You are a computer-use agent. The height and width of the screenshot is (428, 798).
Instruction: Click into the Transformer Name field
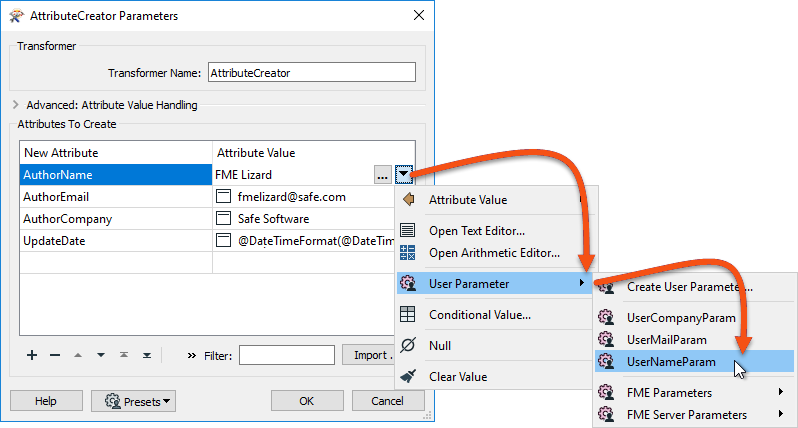[x=312, y=72]
